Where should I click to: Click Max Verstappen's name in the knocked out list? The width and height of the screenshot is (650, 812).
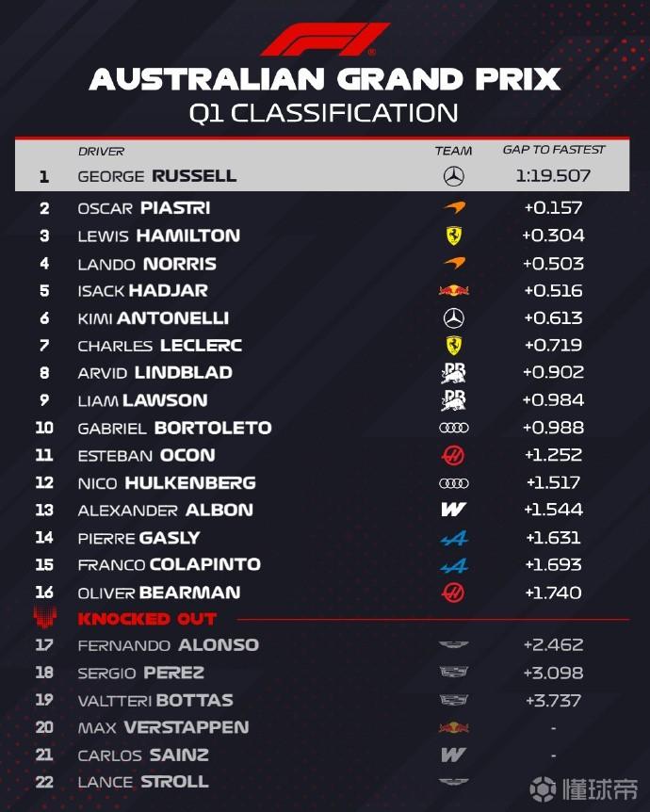click(x=163, y=728)
